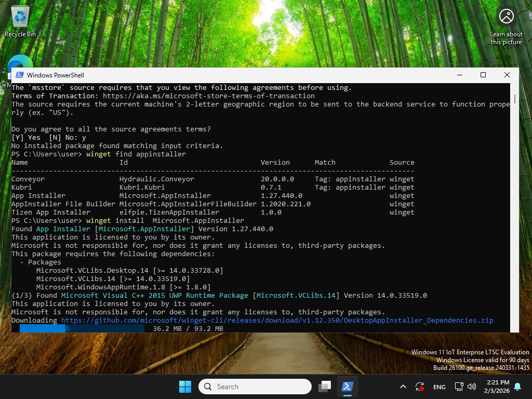
Task: Click version 1.2020.221.0 text
Action: coord(286,204)
